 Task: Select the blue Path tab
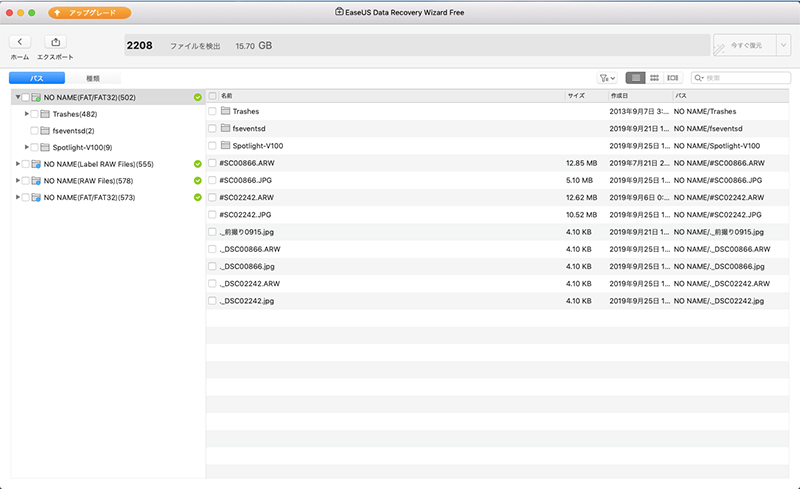click(37, 78)
